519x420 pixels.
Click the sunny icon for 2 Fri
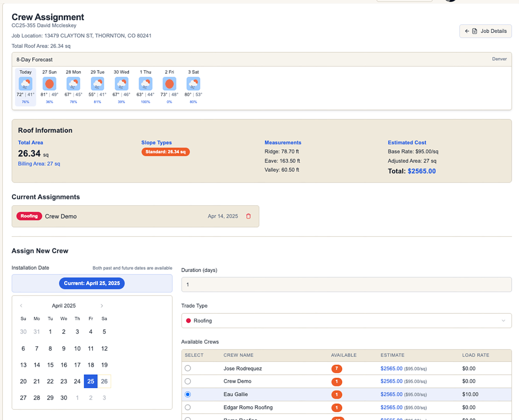[169, 83]
